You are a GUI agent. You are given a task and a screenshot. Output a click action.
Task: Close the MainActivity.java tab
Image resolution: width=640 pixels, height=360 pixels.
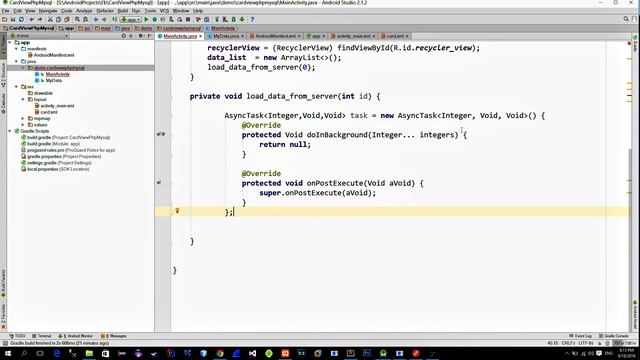pyautogui.click(x=201, y=36)
